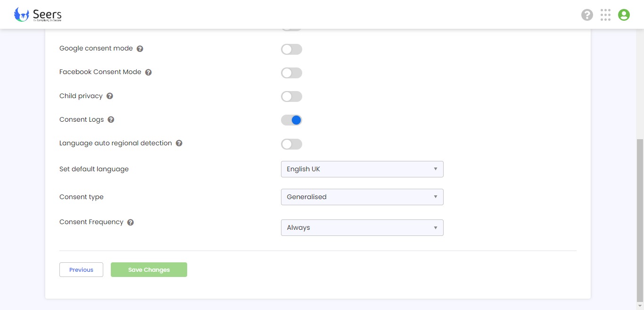Click help icon next to Child privacy
The image size is (644, 310).
coord(110,96)
